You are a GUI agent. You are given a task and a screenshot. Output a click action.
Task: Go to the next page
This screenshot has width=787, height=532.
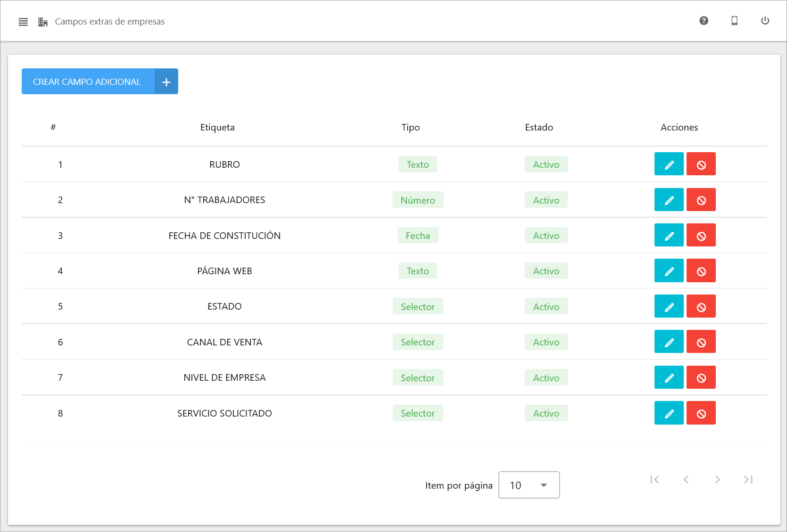tap(717, 479)
